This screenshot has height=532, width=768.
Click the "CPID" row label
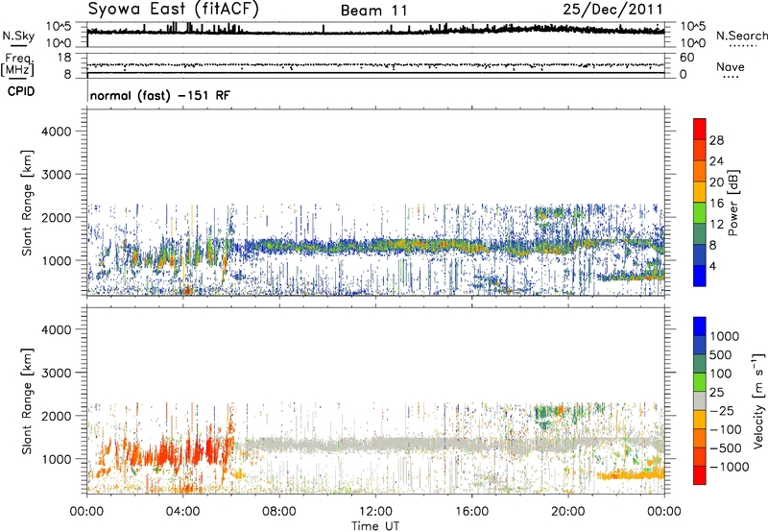click(21, 91)
